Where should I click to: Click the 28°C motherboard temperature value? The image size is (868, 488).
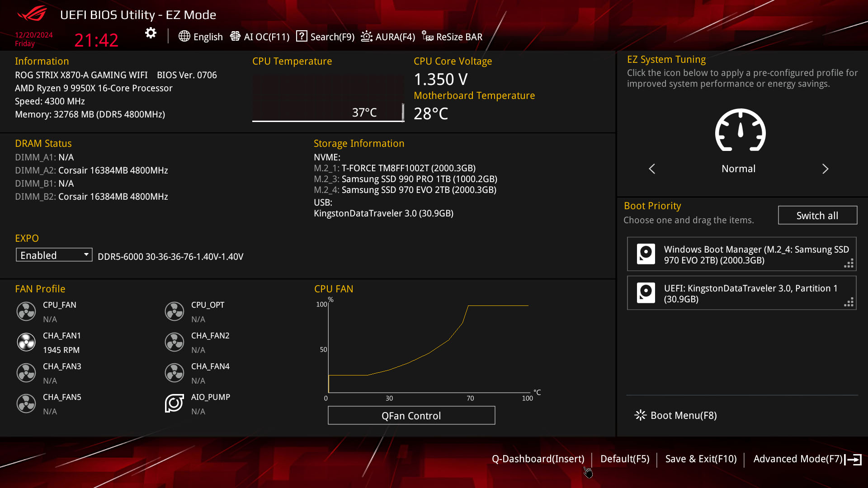coord(431,113)
